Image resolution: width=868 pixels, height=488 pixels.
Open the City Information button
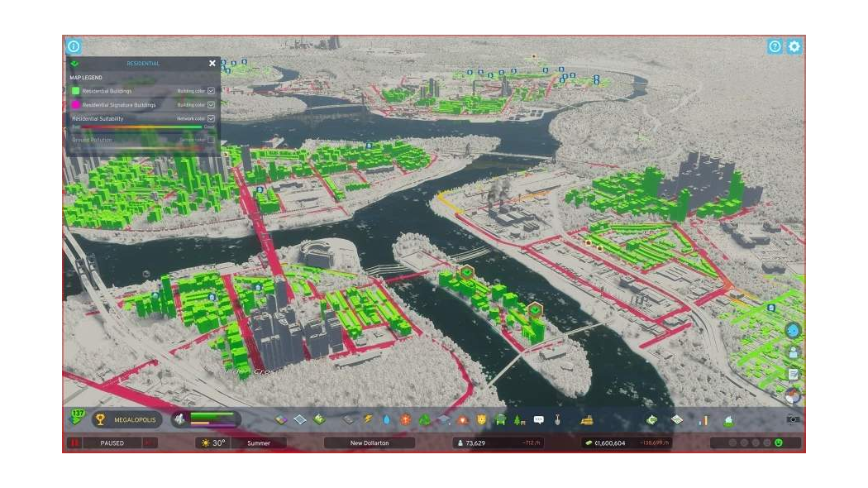tap(729, 420)
